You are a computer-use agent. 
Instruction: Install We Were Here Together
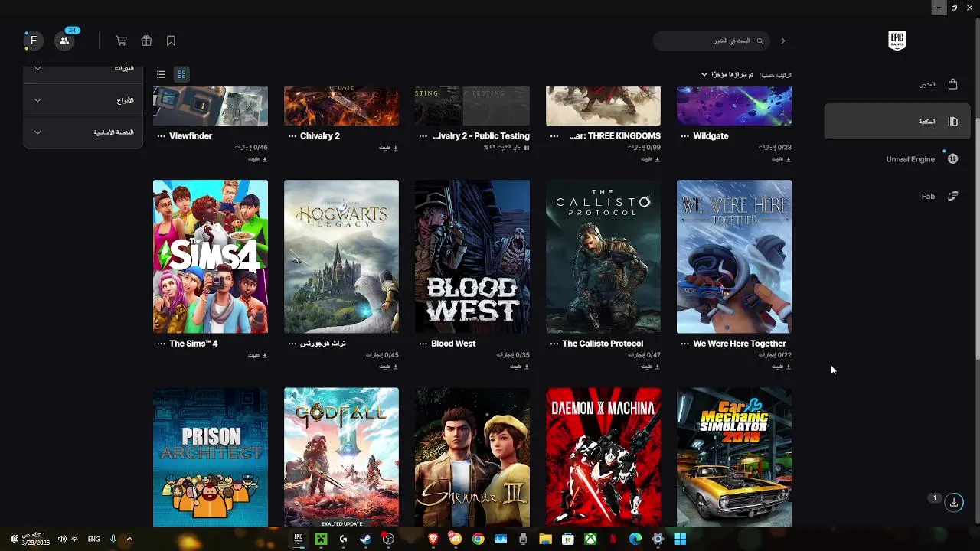coord(781,367)
